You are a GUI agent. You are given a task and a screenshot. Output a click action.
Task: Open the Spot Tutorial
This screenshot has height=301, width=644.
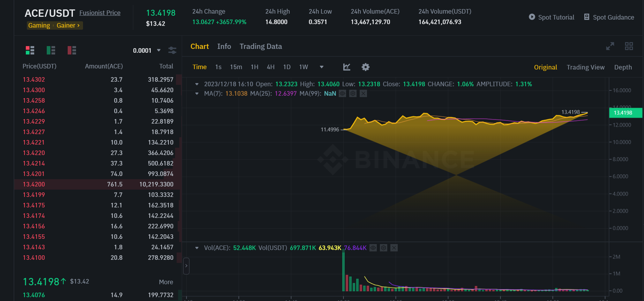551,17
